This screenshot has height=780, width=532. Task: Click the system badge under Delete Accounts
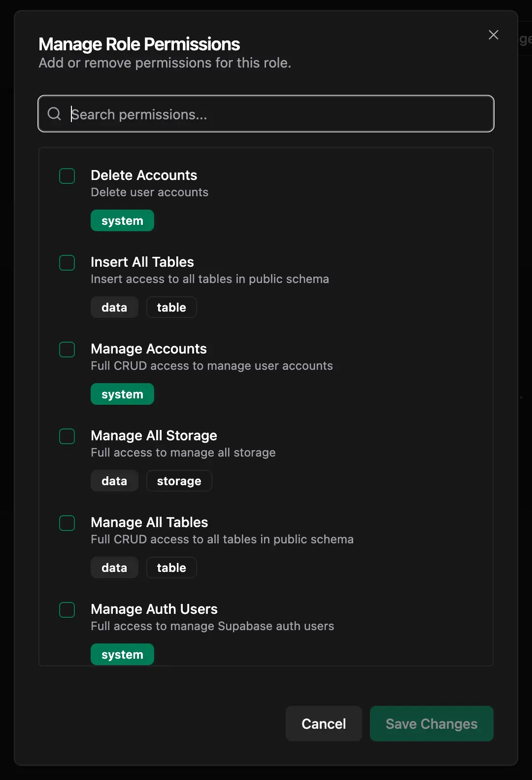click(122, 220)
